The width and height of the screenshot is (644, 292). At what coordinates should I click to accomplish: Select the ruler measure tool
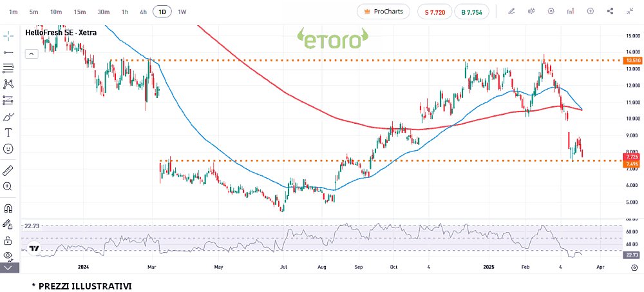click(x=8, y=170)
